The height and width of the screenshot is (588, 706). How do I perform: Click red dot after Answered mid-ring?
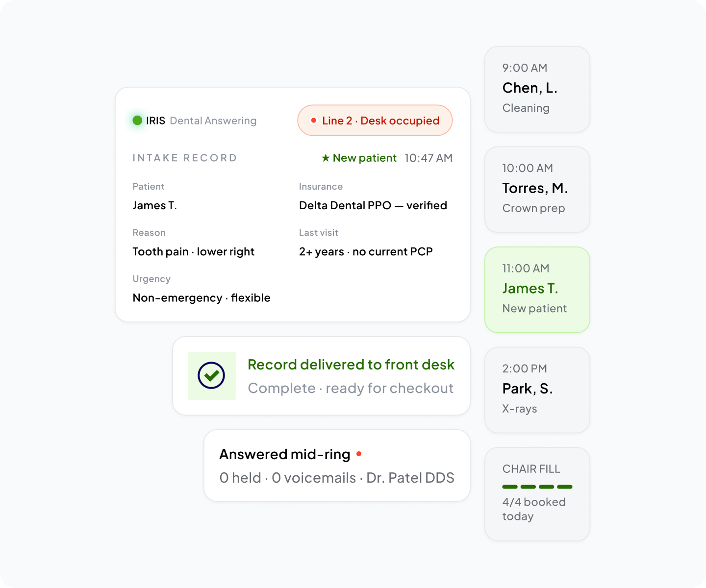359,454
